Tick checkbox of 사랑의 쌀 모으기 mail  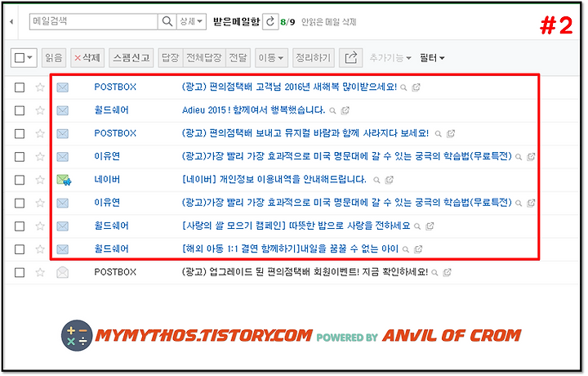coord(20,226)
